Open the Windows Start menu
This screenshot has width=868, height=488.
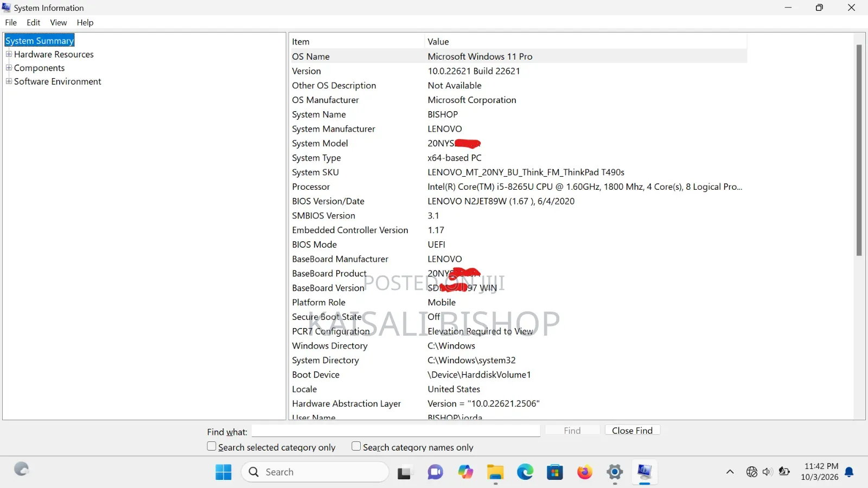coord(223,472)
